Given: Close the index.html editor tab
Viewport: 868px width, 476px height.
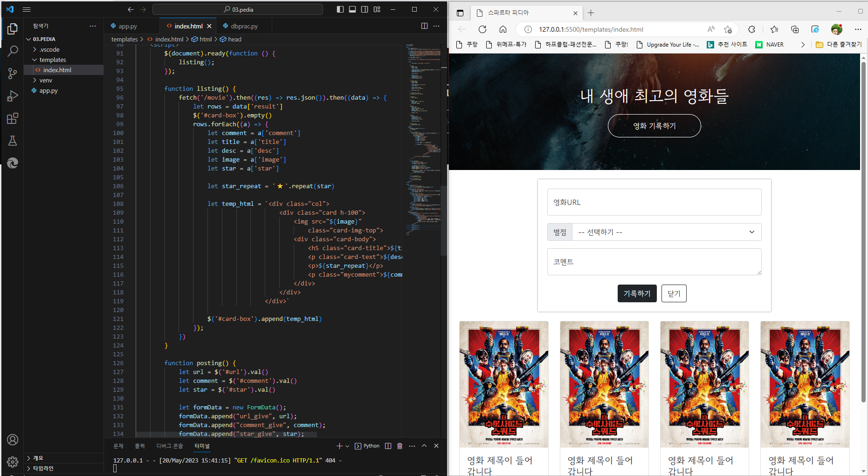Looking at the screenshot, I should (x=209, y=26).
